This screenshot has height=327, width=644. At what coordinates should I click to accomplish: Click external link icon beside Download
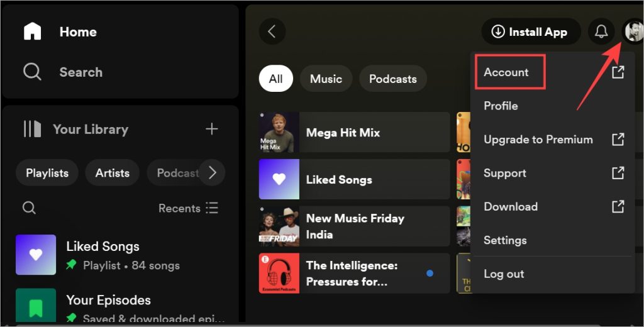pyautogui.click(x=618, y=207)
